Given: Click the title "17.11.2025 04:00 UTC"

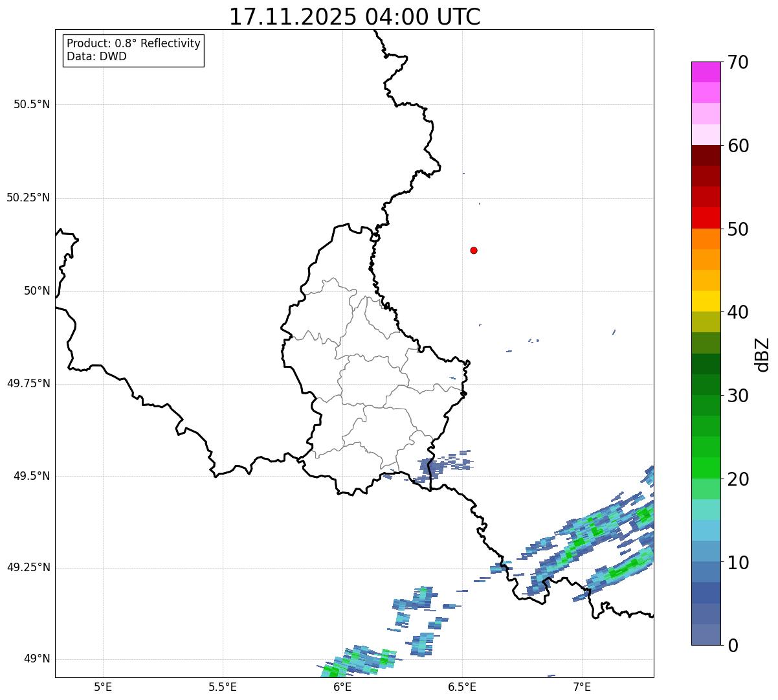Looking at the screenshot, I should pyautogui.click(x=355, y=17).
